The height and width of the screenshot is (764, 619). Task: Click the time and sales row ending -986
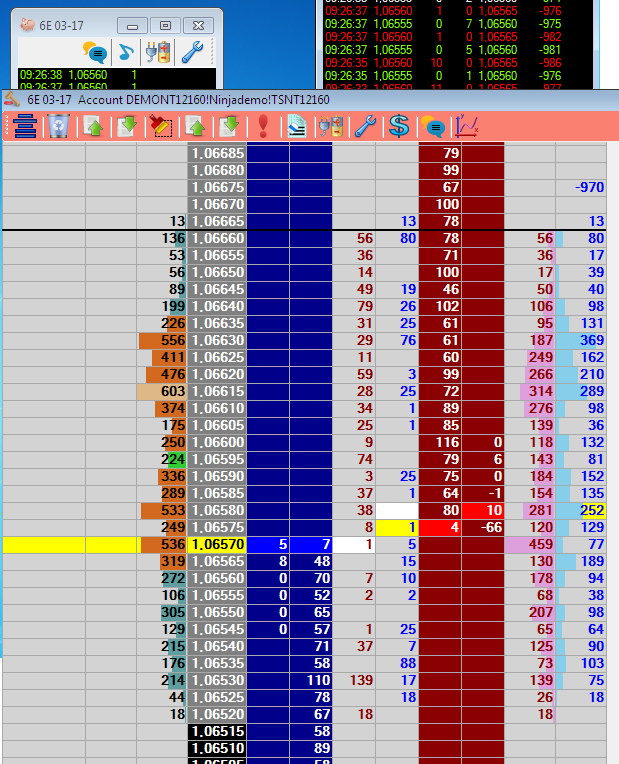443,63
